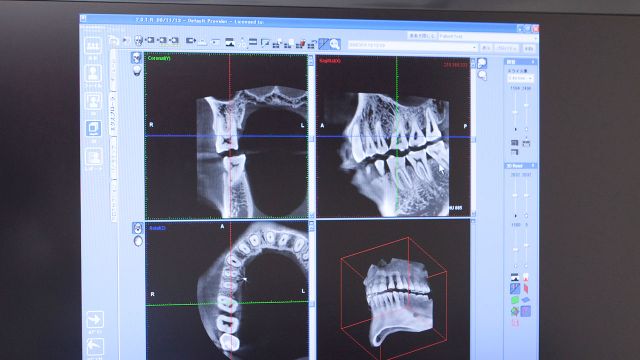Click the 3D volume cube view
The height and width of the screenshot is (360, 640).
[393, 291]
